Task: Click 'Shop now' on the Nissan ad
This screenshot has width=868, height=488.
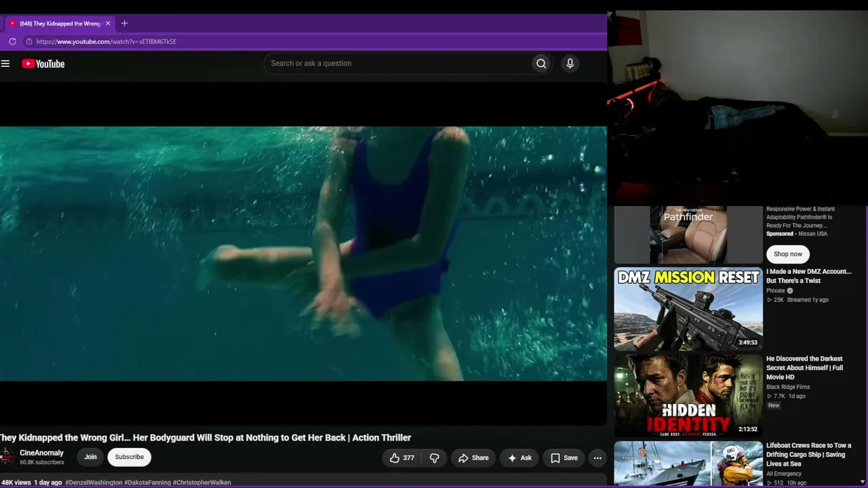Action: [x=788, y=254]
